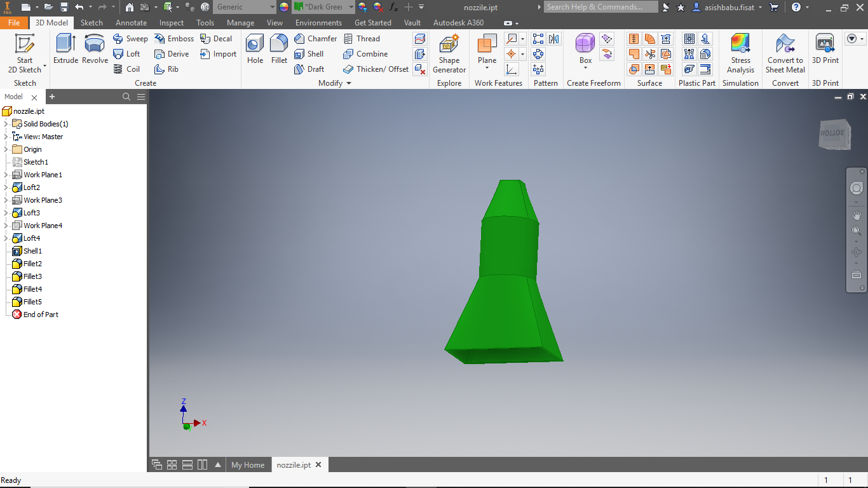Select Fillet5 in the model tree
Screen dimensions: 868x488
(x=32, y=302)
